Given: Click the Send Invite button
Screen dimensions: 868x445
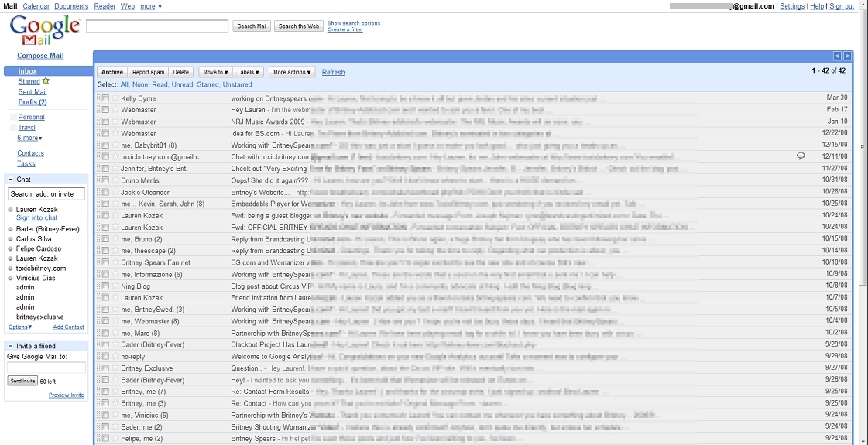Looking at the screenshot, I should [x=22, y=381].
